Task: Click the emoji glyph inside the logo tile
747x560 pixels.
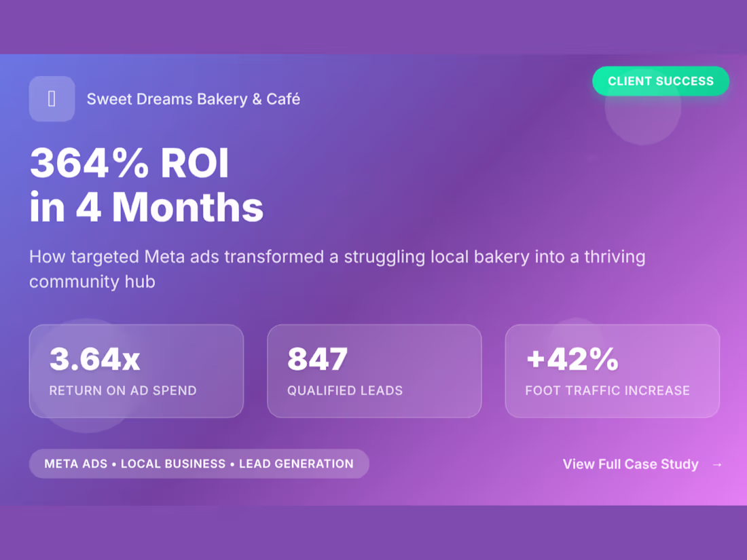Action: coord(52,98)
